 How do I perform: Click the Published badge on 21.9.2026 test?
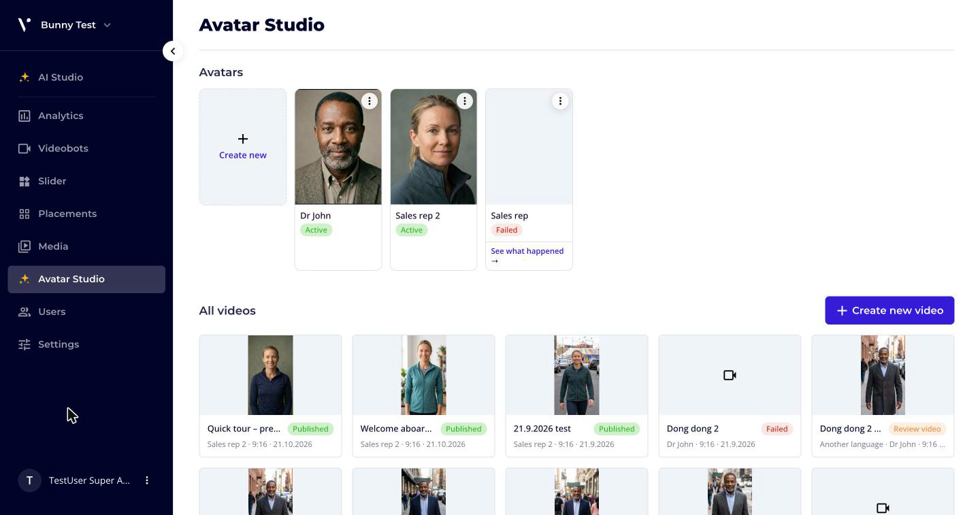[x=617, y=429]
